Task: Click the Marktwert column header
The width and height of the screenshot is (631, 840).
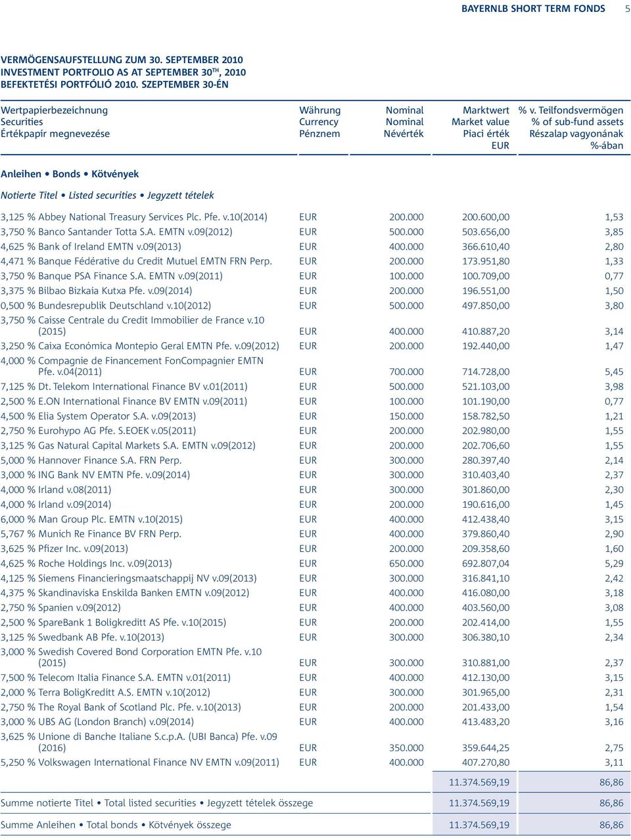Action: point(486,111)
